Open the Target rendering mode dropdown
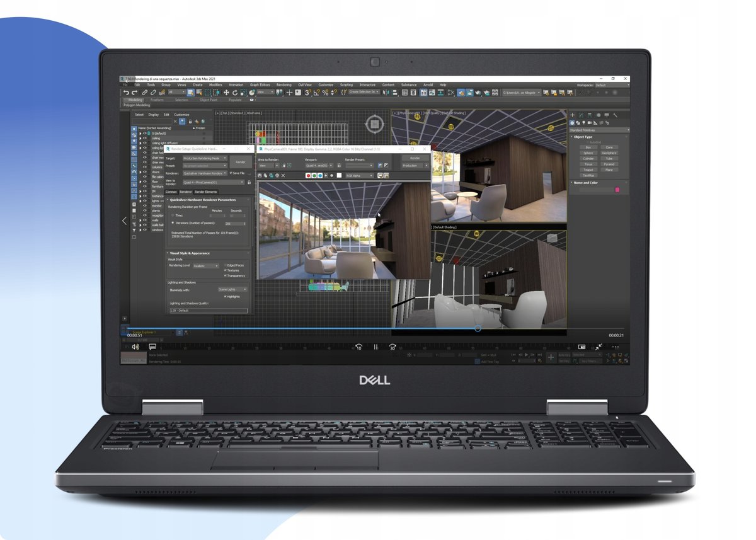Viewport: 756px width, 540px height. tap(204, 158)
